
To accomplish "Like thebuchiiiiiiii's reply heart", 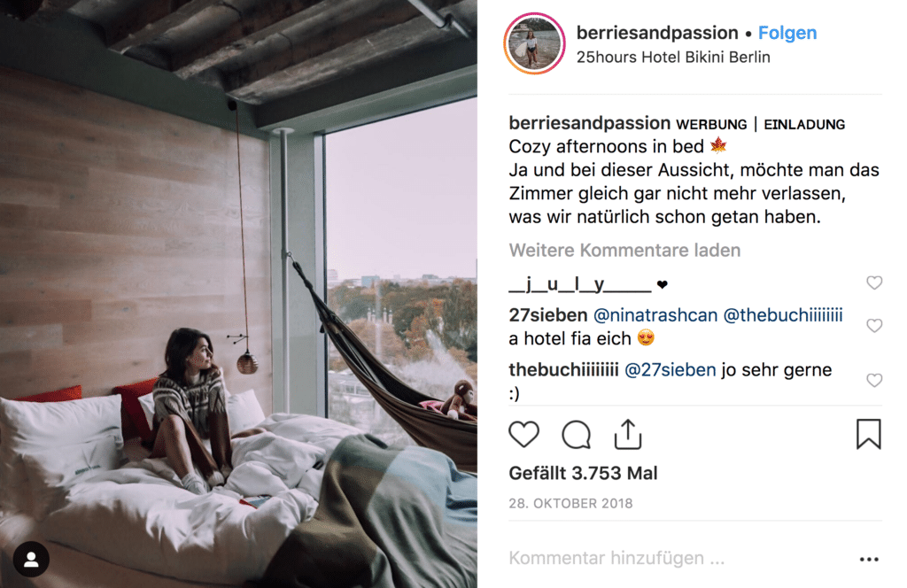I will (x=874, y=380).
